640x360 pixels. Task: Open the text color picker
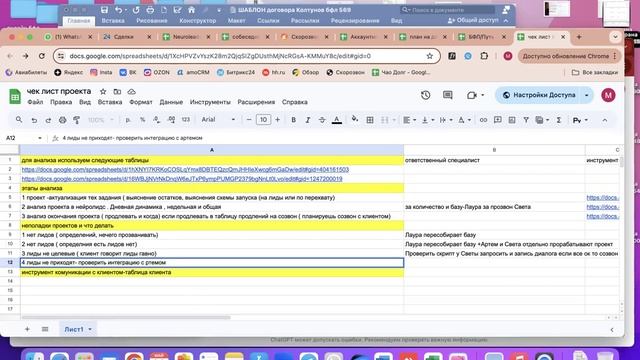337,120
